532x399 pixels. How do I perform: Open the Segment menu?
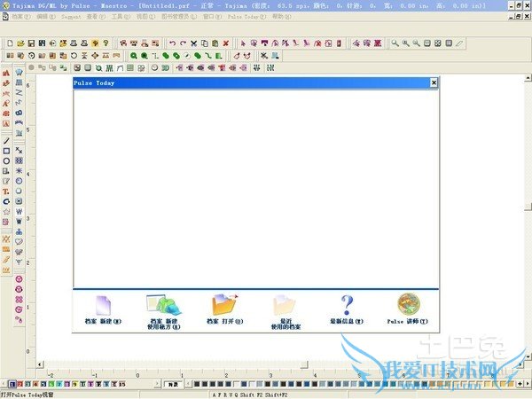71,16
